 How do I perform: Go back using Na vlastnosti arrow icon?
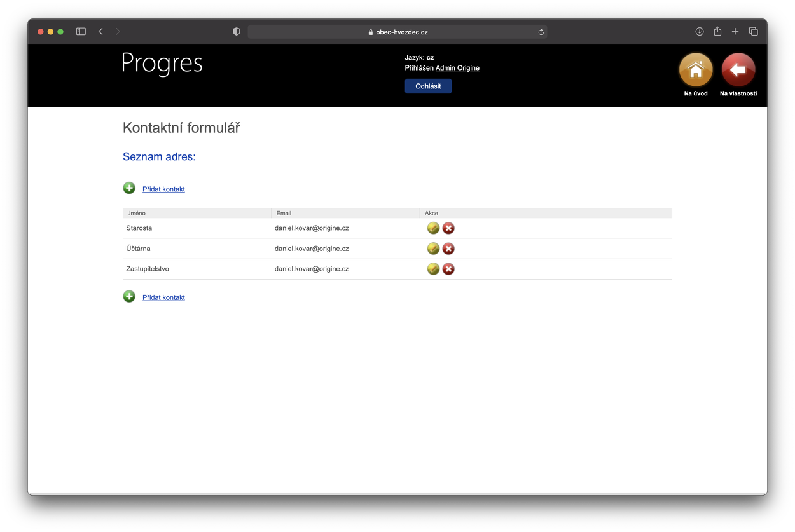(738, 69)
